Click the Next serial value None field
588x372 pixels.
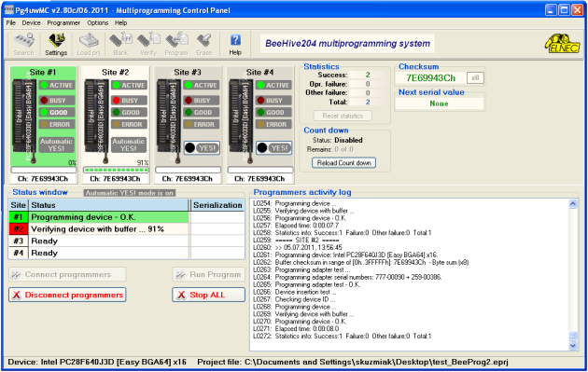439,103
